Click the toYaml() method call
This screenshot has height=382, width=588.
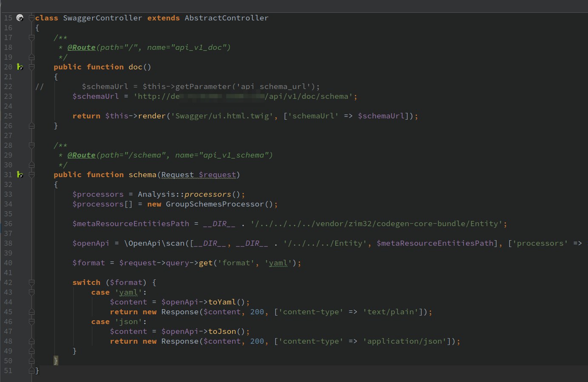point(222,302)
